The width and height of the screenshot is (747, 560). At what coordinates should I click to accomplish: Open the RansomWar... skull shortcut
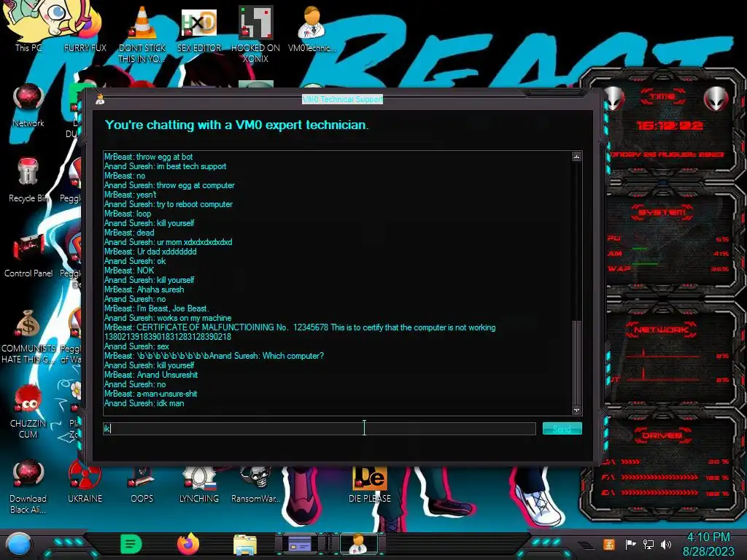255,485
